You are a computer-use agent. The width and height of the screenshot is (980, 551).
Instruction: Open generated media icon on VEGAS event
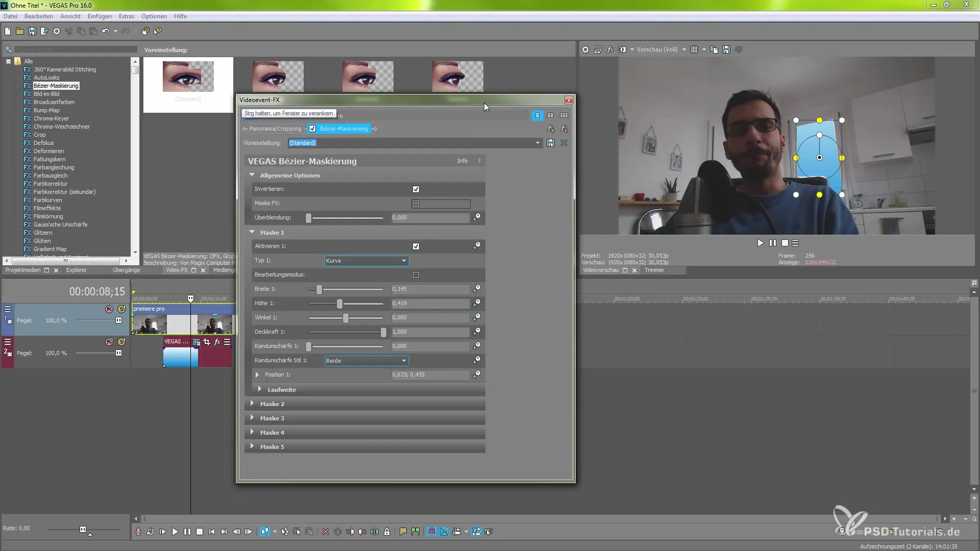point(197,342)
